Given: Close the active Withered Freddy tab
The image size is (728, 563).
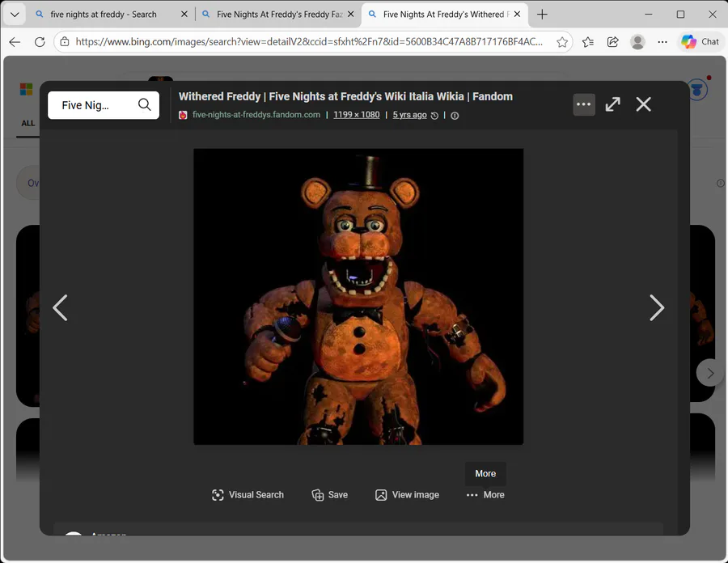Looking at the screenshot, I should click(517, 15).
